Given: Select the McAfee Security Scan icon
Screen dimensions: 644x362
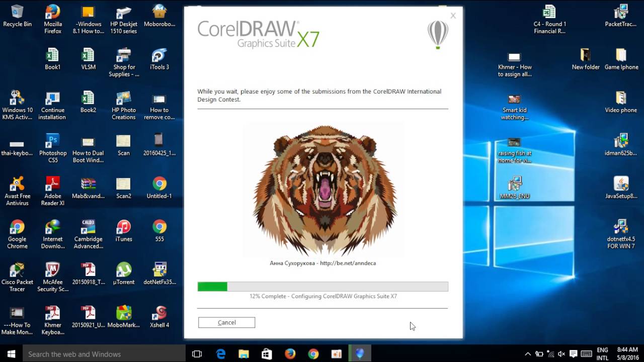Looking at the screenshot, I should tap(53, 277).
